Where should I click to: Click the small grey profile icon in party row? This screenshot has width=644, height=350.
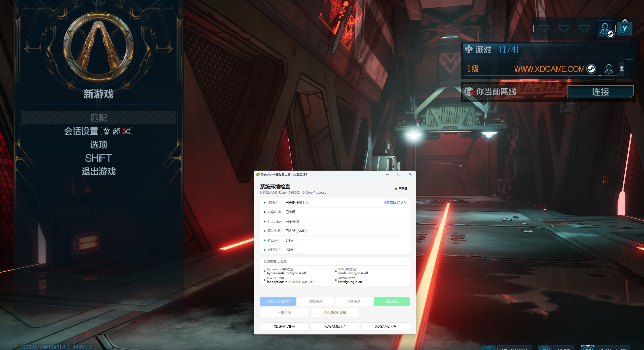click(622, 69)
